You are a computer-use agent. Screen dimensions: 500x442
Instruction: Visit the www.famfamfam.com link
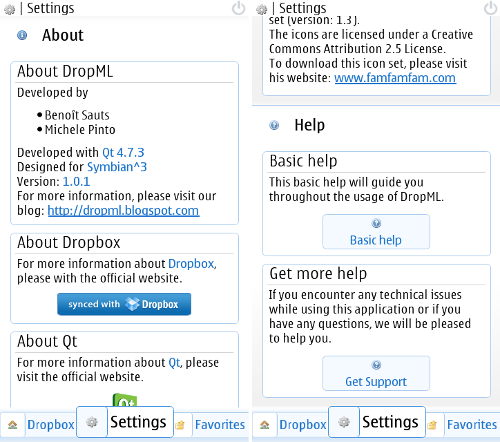(395, 78)
